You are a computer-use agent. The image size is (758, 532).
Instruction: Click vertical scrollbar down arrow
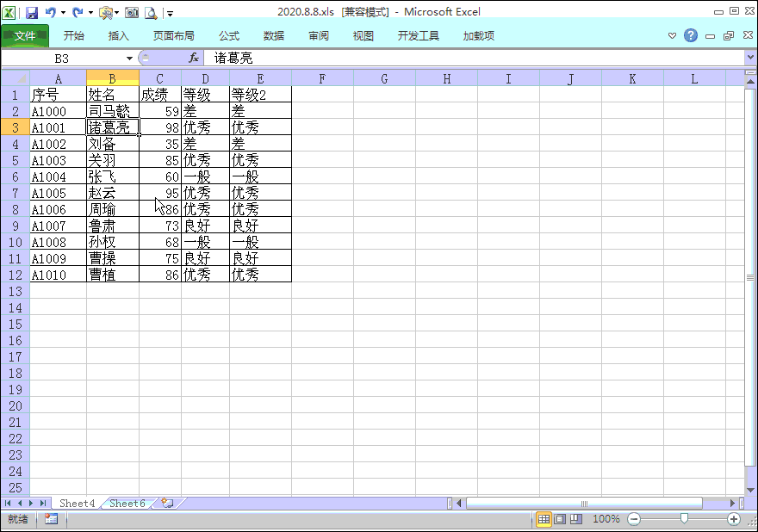click(x=750, y=490)
